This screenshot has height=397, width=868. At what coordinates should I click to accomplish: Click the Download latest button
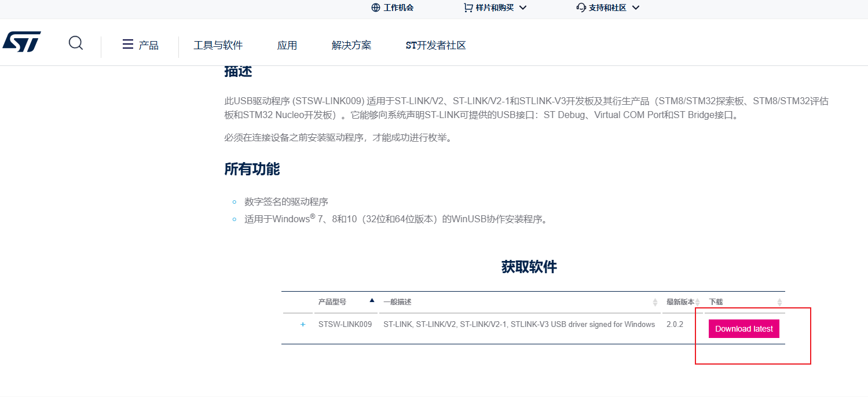744,329
